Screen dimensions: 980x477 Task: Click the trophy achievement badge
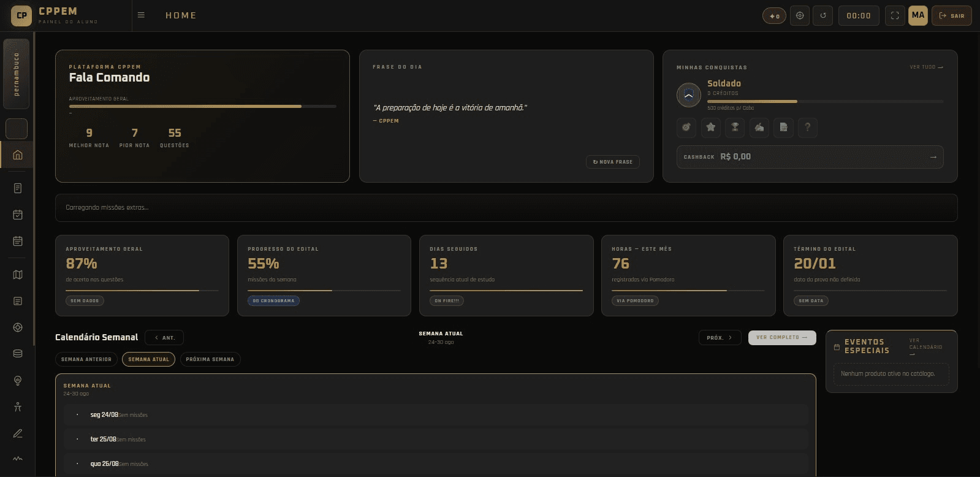735,128
